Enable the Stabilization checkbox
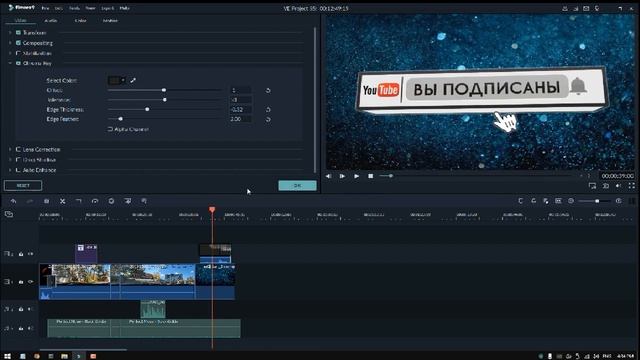The height and width of the screenshot is (360, 640). click(18, 53)
